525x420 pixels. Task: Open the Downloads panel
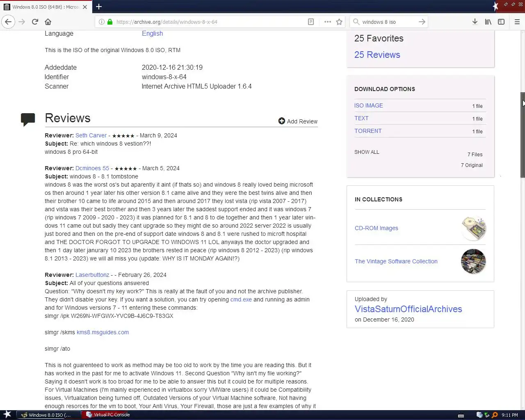[x=475, y=22]
